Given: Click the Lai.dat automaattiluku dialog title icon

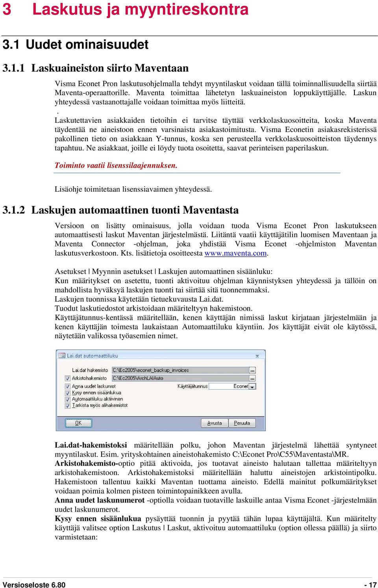Looking at the screenshot, I should (62, 355).
